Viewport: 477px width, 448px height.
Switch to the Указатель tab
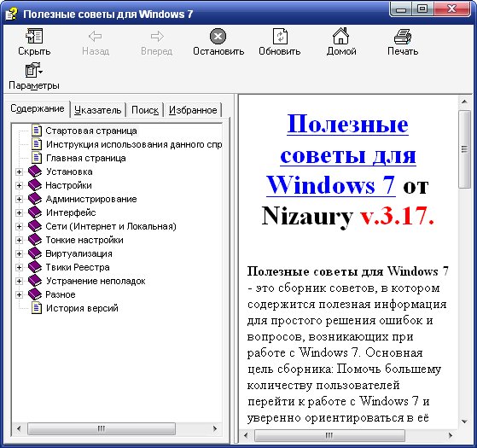pos(97,110)
